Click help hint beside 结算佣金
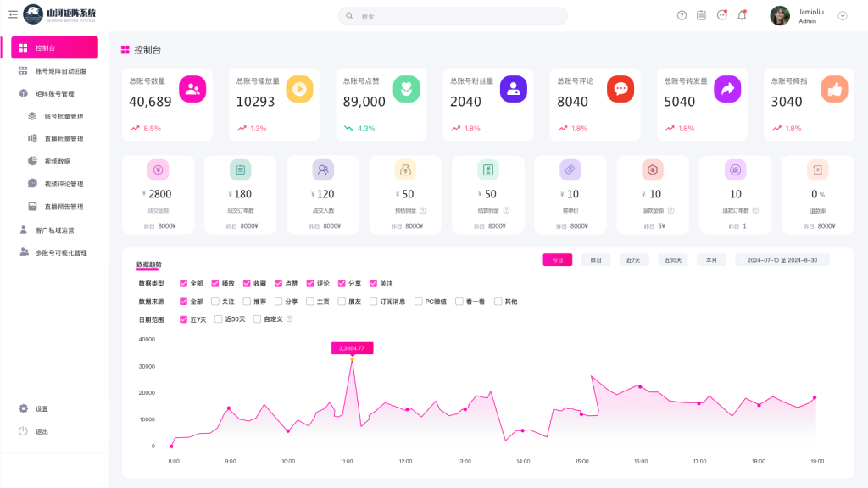The width and height of the screenshot is (868, 488). coord(507,210)
